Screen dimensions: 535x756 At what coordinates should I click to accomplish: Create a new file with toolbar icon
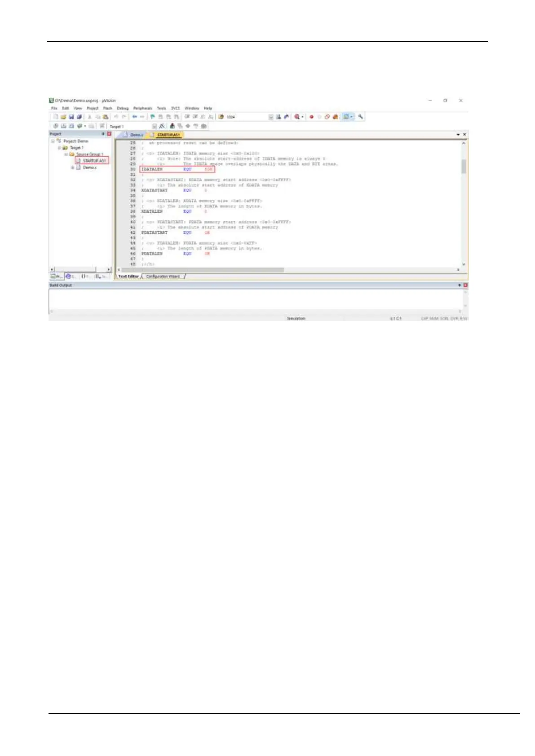(x=55, y=117)
